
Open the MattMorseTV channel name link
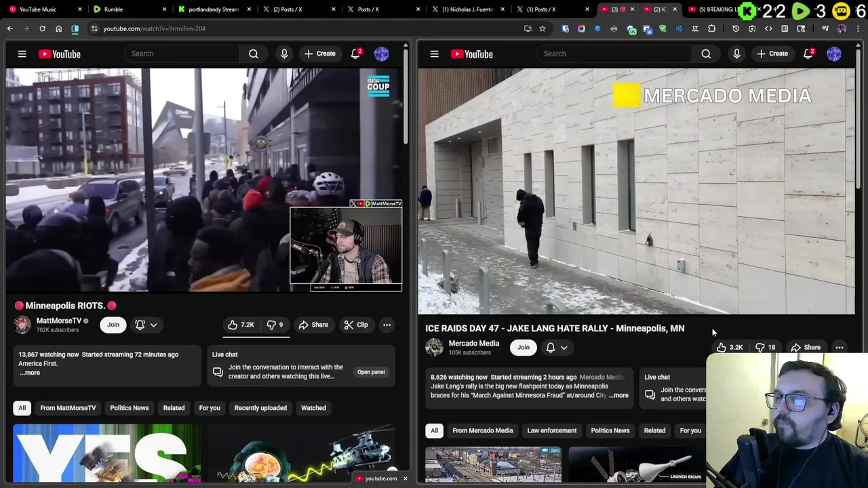58,321
